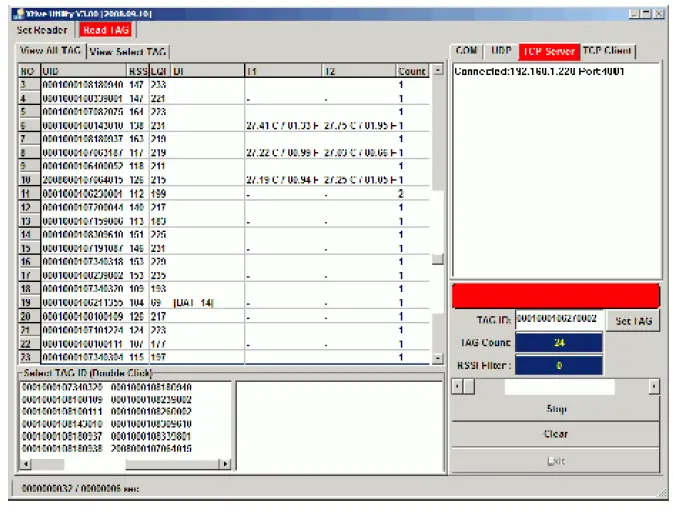Click the DI value in row 19

[x=193, y=303]
